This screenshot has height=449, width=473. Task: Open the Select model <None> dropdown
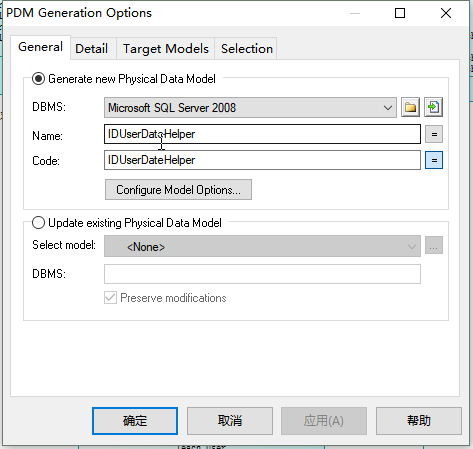[x=262, y=246]
